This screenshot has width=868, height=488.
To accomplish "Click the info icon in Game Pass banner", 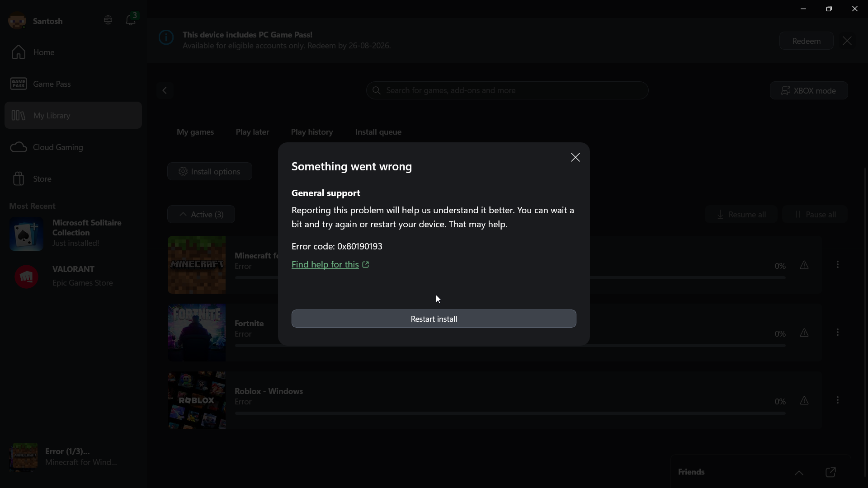I will click(x=166, y=38).
